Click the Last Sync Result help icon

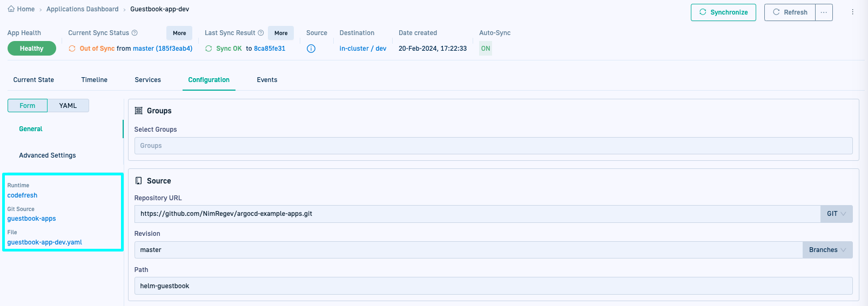click(x=261, y=33)
